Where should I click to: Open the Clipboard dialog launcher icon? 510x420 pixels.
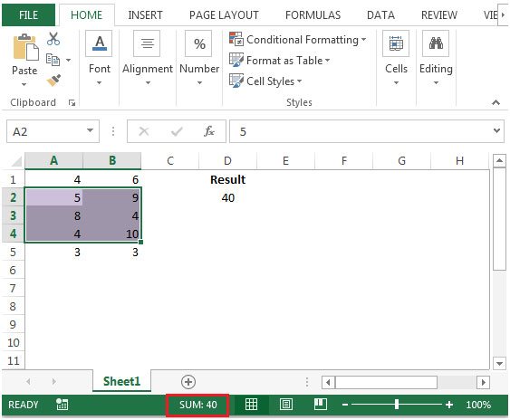point(72,103)
